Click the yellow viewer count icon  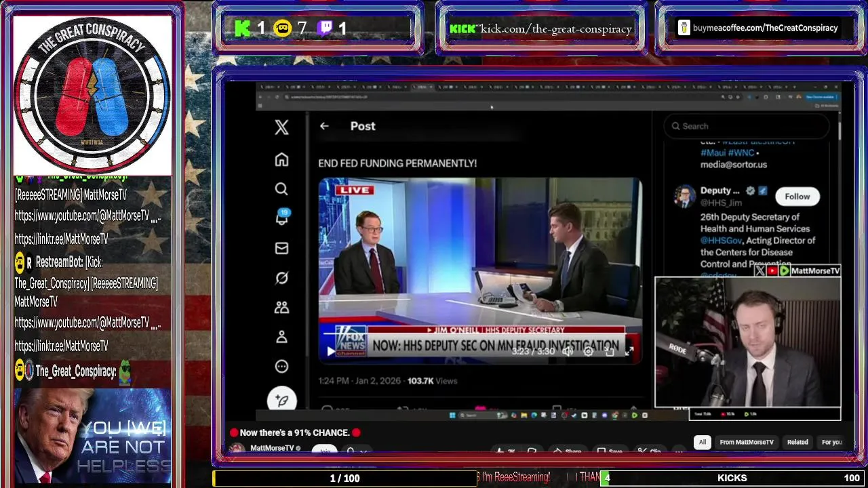282,28
